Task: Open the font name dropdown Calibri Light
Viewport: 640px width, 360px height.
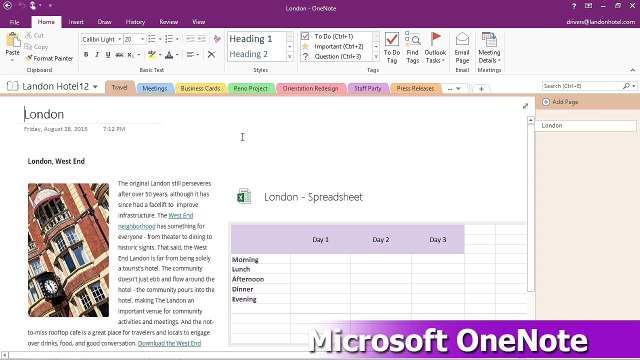Action: click(120, 39)
